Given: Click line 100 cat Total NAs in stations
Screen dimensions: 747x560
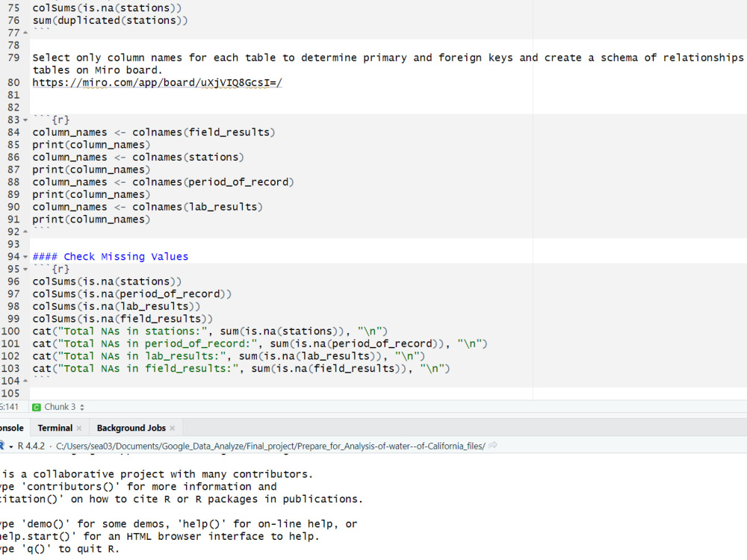Looking at the screenshot, I should click(210, 332).
